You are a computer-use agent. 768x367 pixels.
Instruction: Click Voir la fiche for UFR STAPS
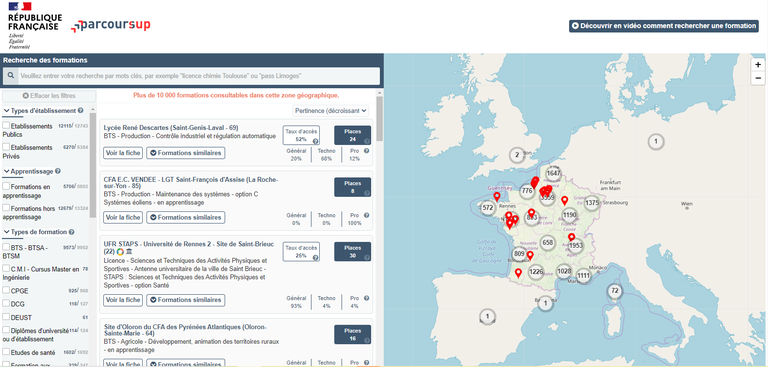point(123,300)
